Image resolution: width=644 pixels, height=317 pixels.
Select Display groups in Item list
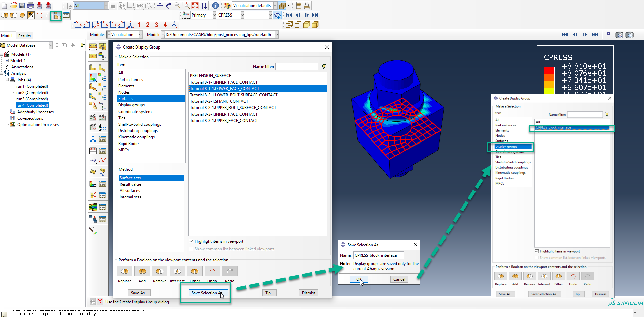[x=131, y=105]
